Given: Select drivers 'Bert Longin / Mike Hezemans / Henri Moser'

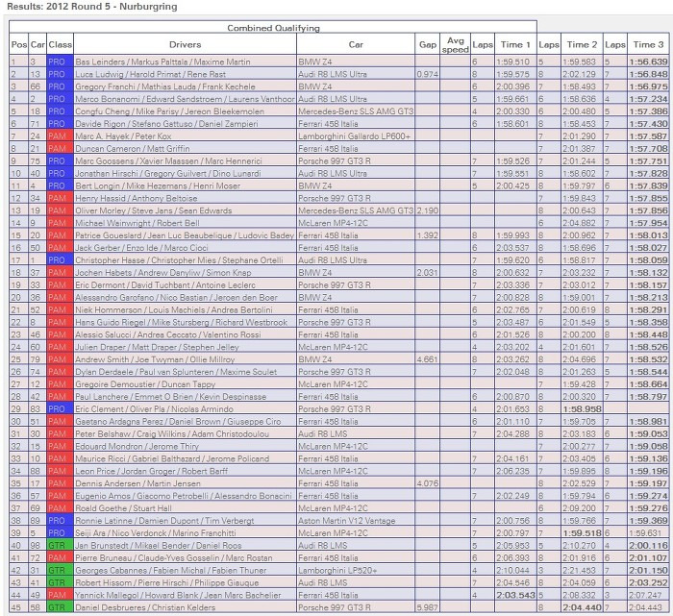Looking at the screenshot, I should 158,186.
